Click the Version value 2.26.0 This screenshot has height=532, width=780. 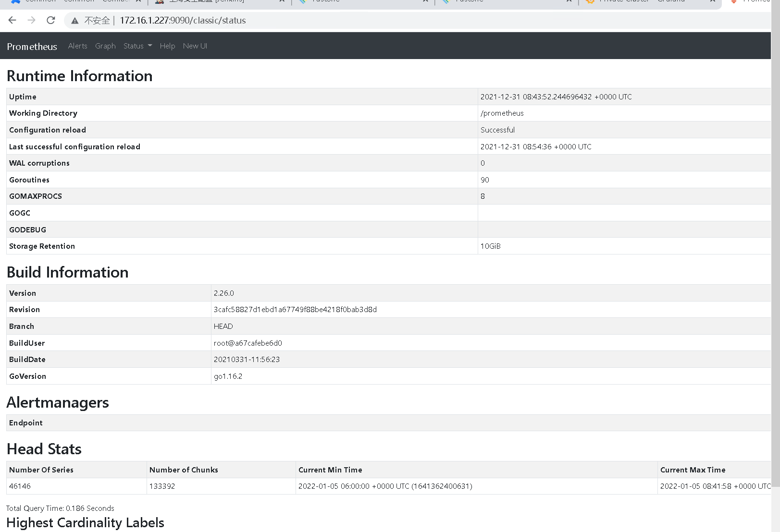(x=223, y=293)
